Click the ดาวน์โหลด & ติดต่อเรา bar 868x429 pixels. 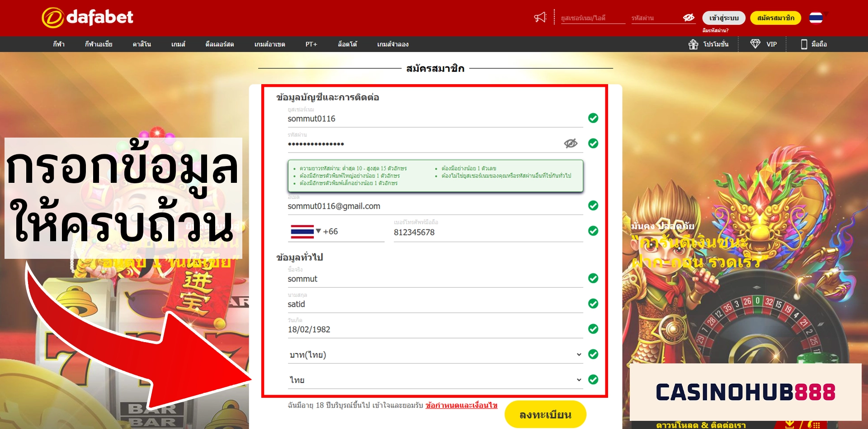point(701,425)
